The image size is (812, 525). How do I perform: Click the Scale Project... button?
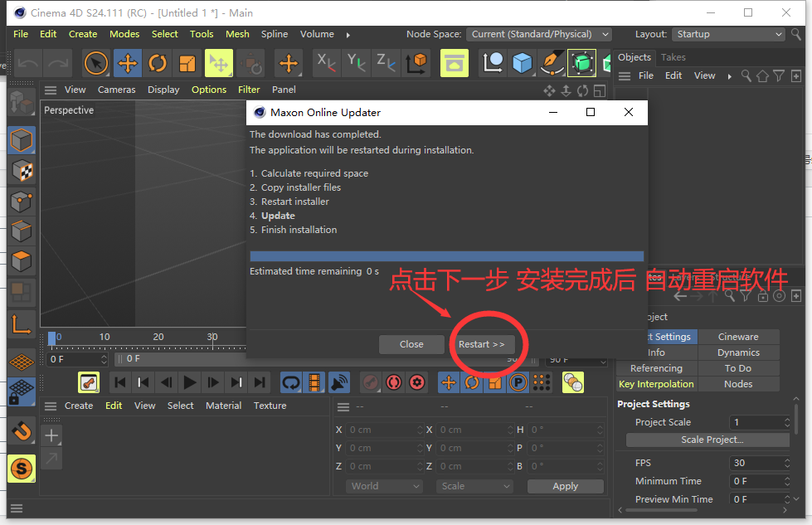click(x=708, y=440)
